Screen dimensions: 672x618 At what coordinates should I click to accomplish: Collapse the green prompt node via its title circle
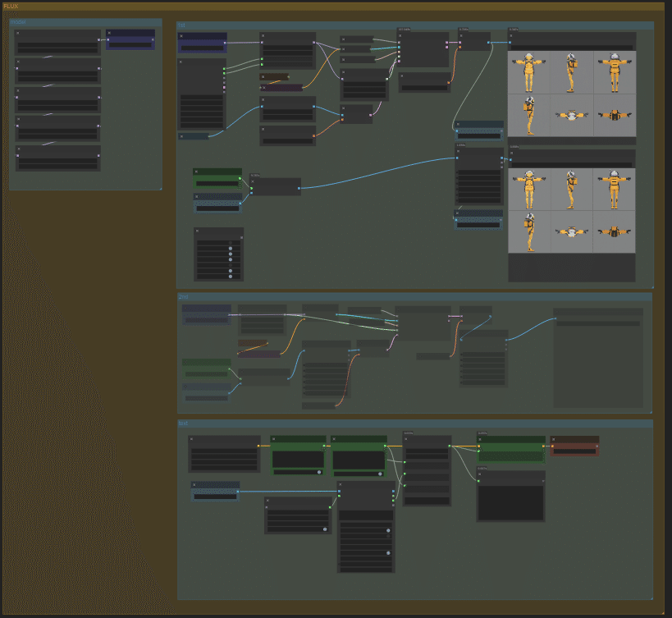pyautogui.click(x=197, y=172)
